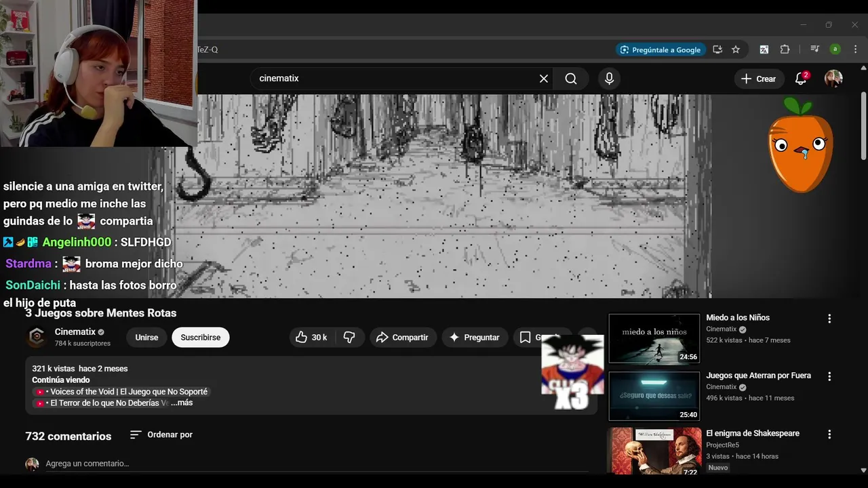Screen dimensions: 868x488
Task: Click the install app icon in address bar
Action: tap(717, 49)
